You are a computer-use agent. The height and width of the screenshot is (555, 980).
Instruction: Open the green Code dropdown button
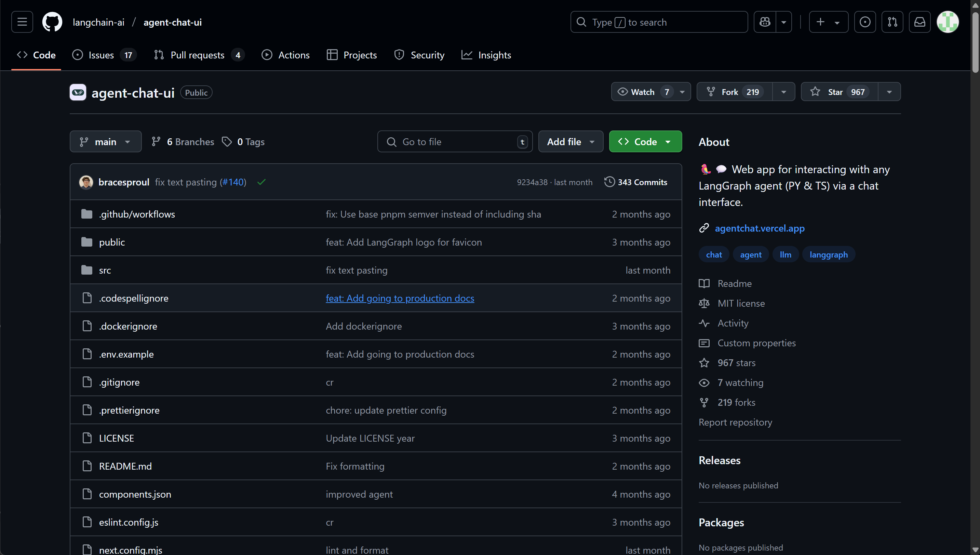[x=645, y=142]
